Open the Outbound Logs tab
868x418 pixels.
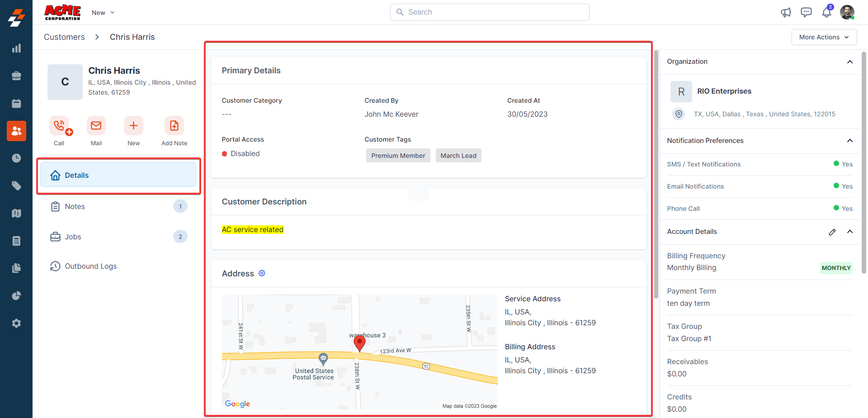[90, 266]
